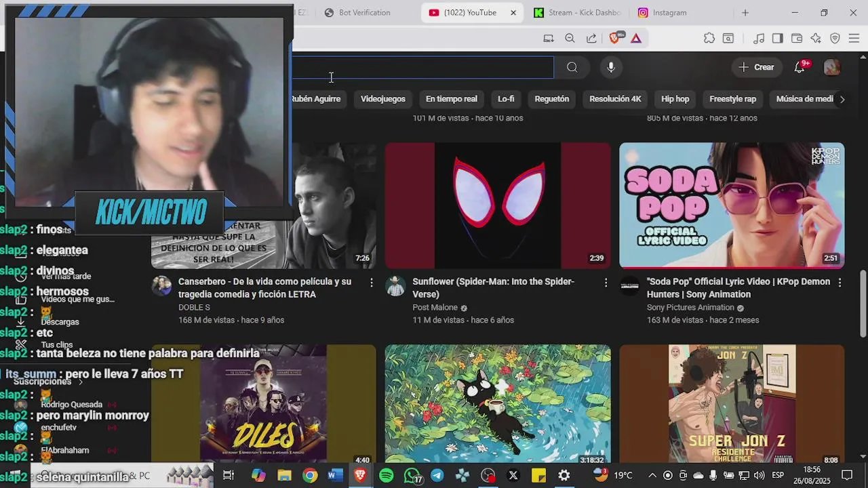This screenshot has height=488, width=868.
Task: Activate voice search microphone
Action: tap(611, 67)
